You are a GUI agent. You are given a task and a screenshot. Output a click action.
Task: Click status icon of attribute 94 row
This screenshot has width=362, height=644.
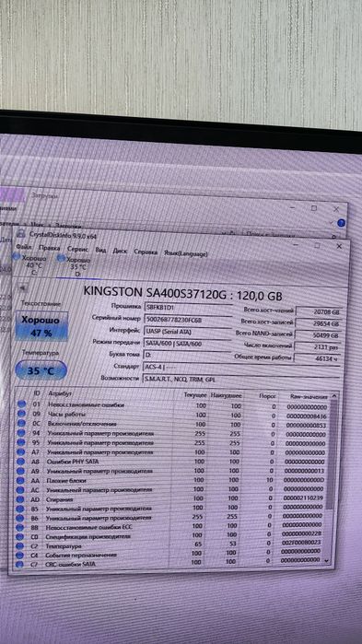pos(21,432)
